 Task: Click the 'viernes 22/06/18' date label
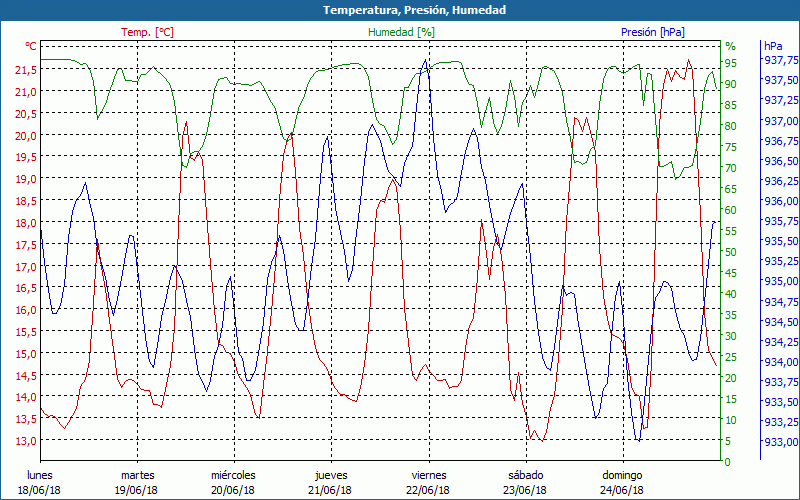click(x=429, y=483)
